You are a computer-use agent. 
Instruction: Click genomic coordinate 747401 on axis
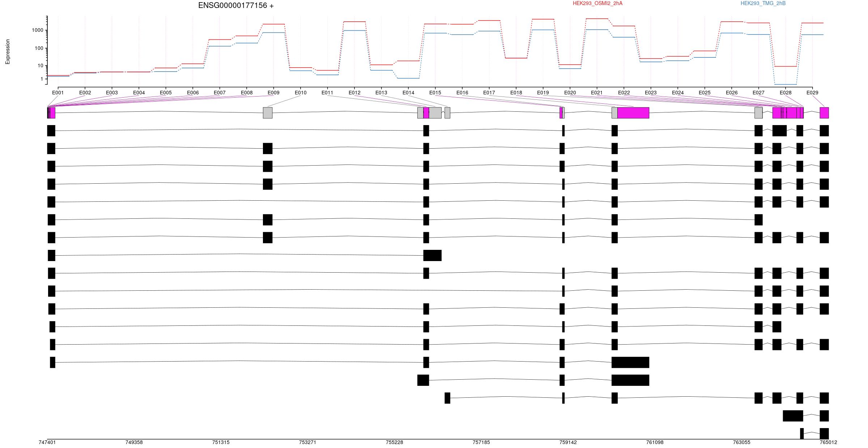tap(47, 443)
